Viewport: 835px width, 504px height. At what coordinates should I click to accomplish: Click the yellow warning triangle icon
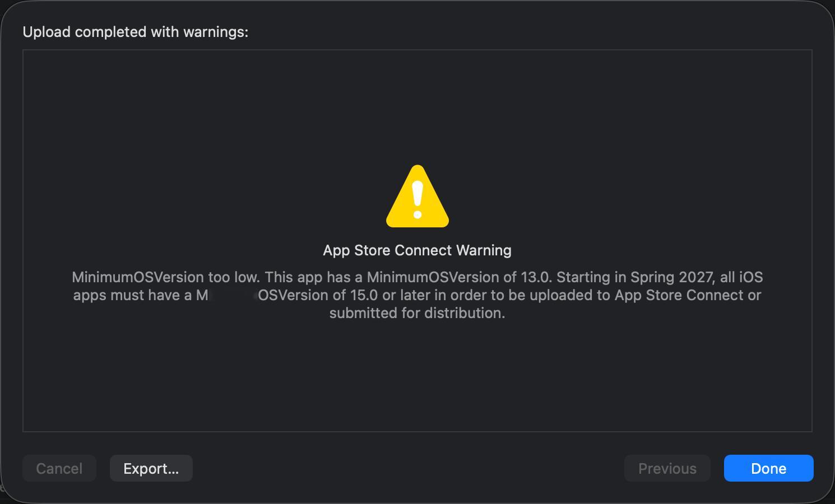coord(417,196)
